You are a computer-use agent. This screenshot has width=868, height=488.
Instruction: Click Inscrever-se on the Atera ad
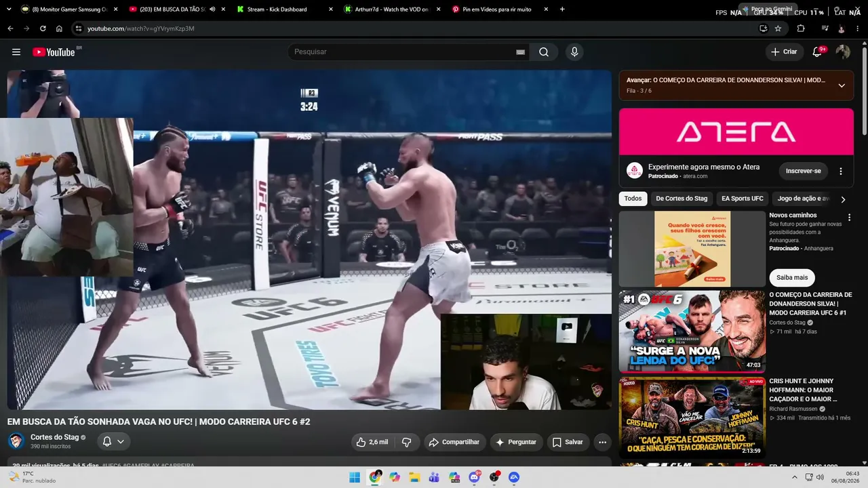point(804,171)
